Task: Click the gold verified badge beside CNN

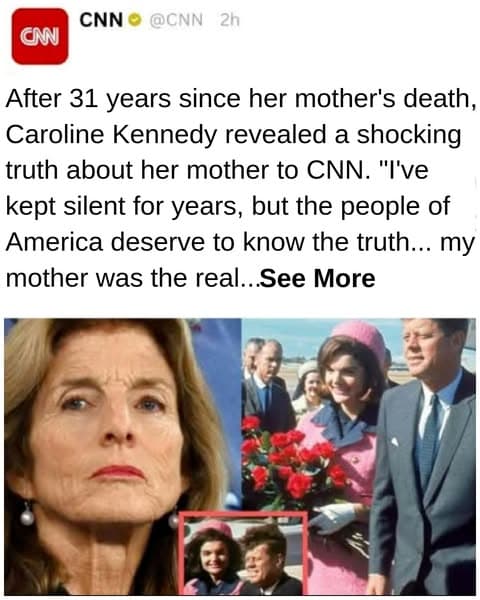Action: (x=134, y=20)
